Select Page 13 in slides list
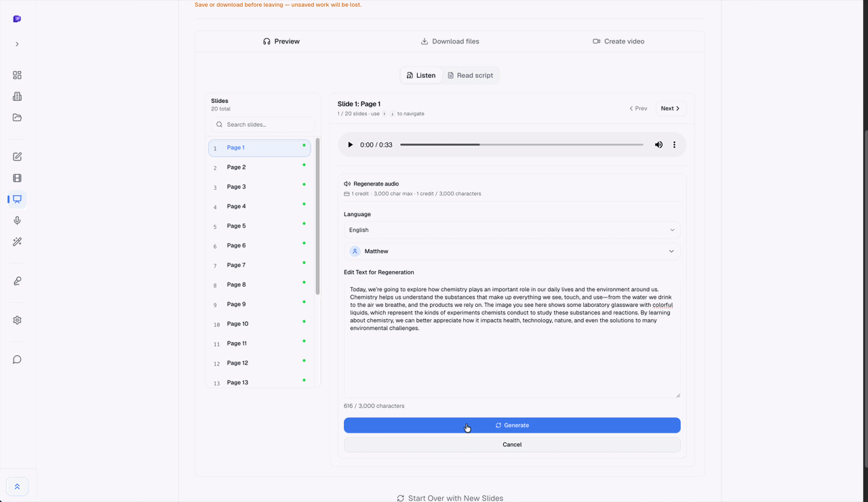 pyautogui.click(x=259, y=383)
